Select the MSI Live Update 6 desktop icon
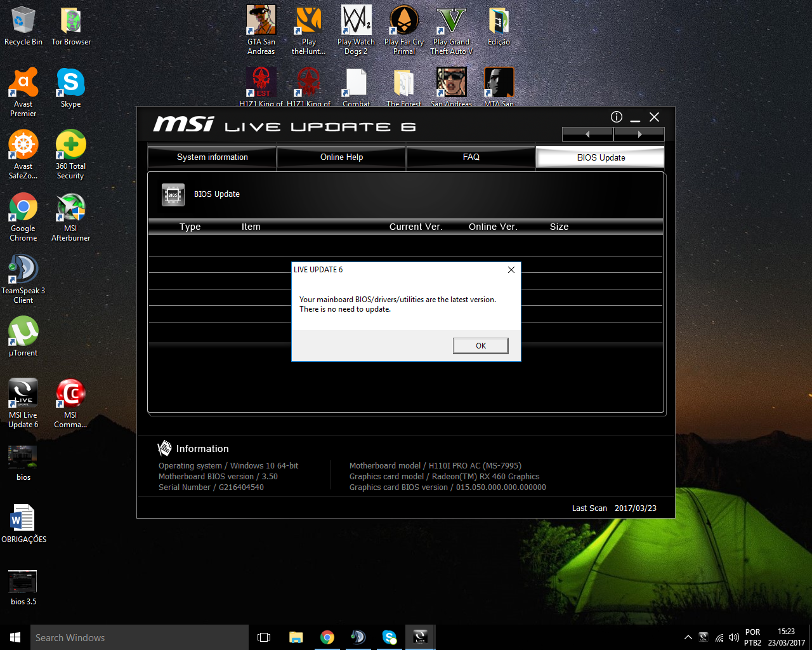Viewport: 812px width, 650px height. point(23,403)
